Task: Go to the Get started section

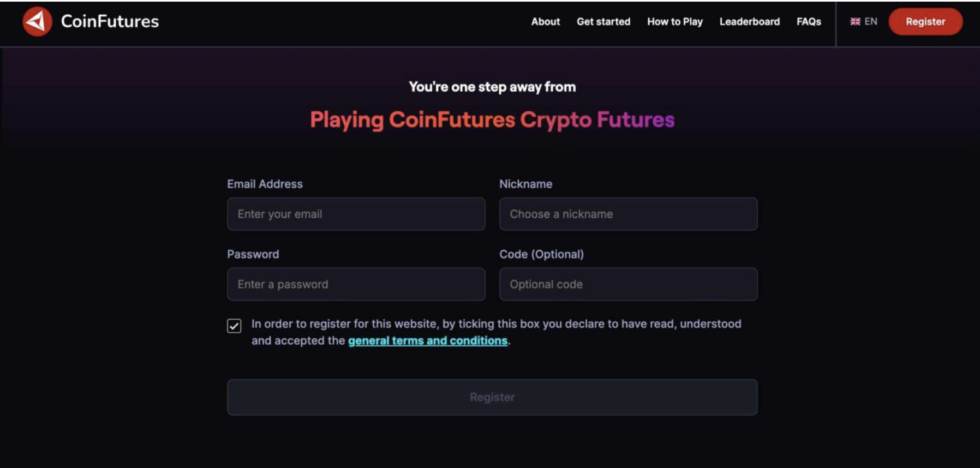Action: click(603, 22)
